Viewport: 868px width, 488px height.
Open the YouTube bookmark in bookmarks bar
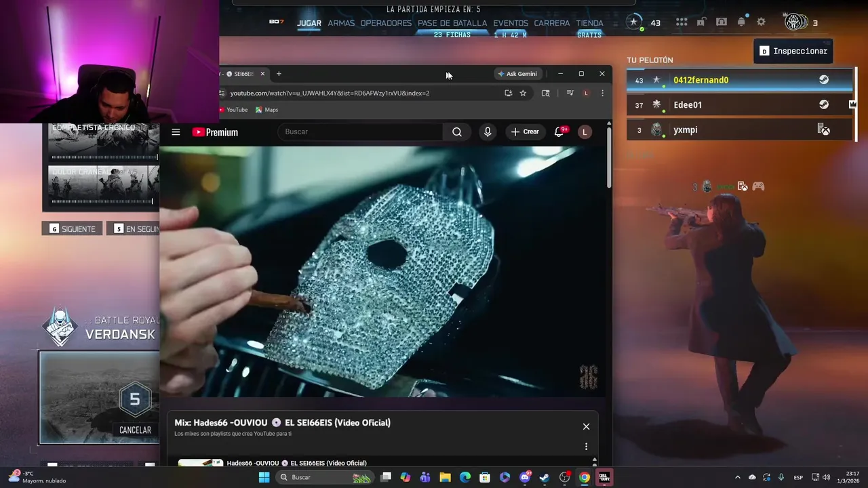point(233,110)
